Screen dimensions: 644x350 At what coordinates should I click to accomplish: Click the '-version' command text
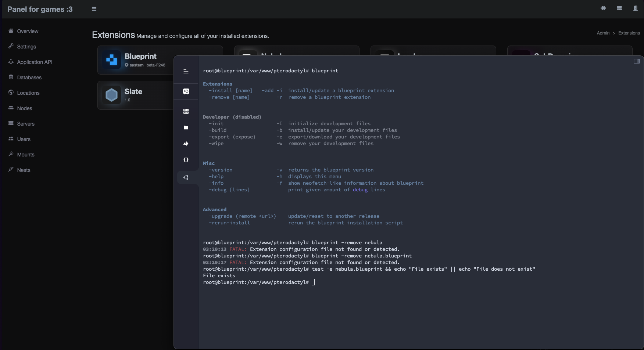(221, 170)
